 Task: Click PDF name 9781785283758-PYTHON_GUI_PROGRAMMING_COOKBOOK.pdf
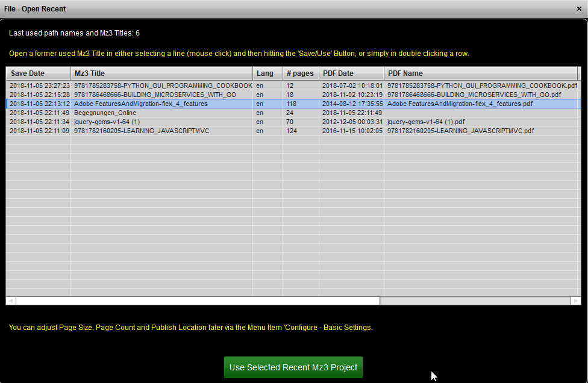pos(482,86)
